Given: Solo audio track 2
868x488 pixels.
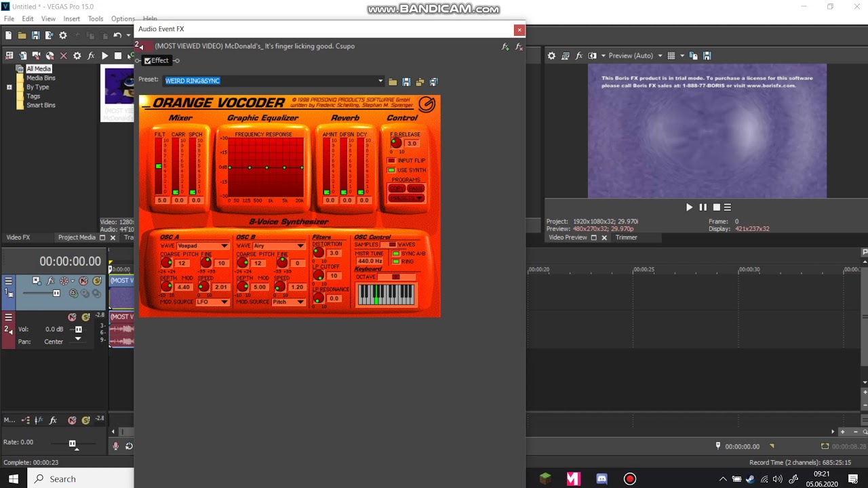Looking at the screenshot, I should 85,317.
